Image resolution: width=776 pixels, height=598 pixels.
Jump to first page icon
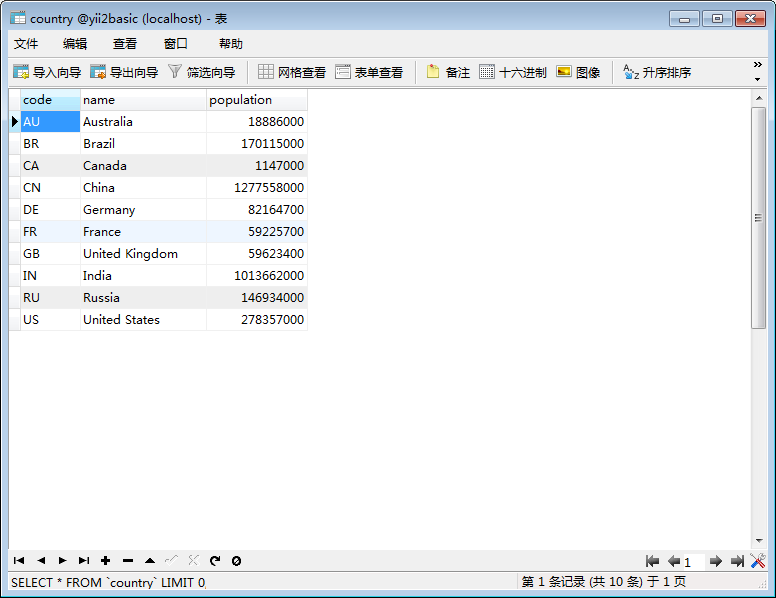click(652, 561)
